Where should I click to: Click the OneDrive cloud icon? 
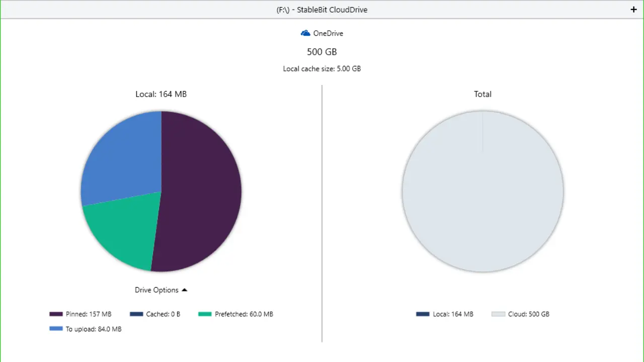tap(305, 33)
